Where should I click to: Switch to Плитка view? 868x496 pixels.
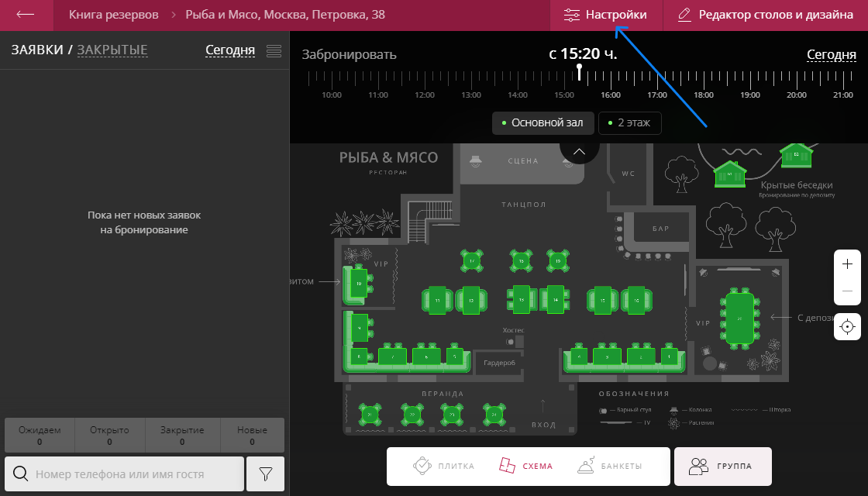[x=432, y=466]
